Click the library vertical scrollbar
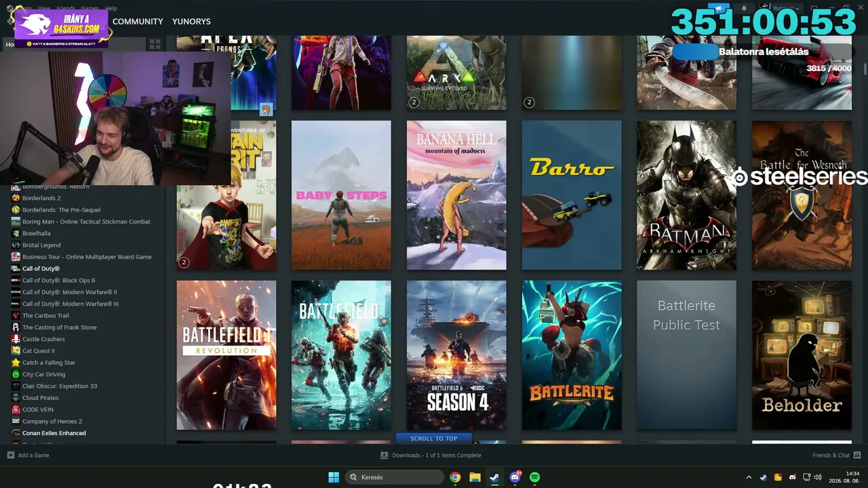Screen dimensions: 868x488 pyautogui.click(x=864, y=70)
